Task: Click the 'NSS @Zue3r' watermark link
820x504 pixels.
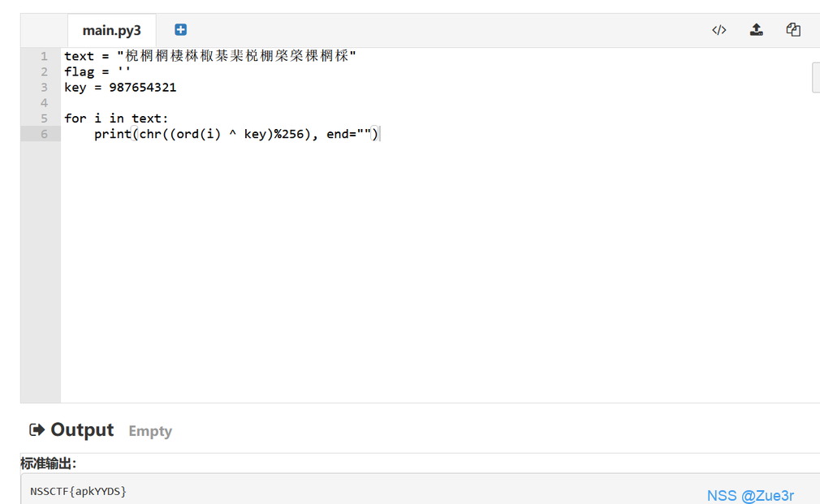Action: pos(750,495)
